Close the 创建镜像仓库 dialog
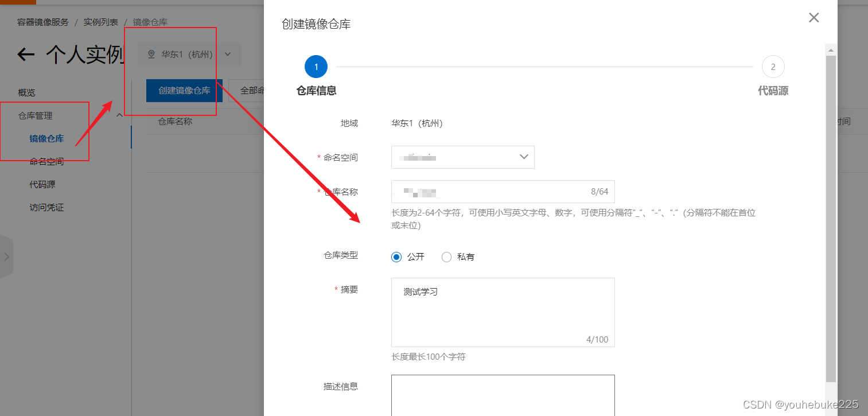Image resolution: width=868 pixels, height=416 pixels. point(813,18)
